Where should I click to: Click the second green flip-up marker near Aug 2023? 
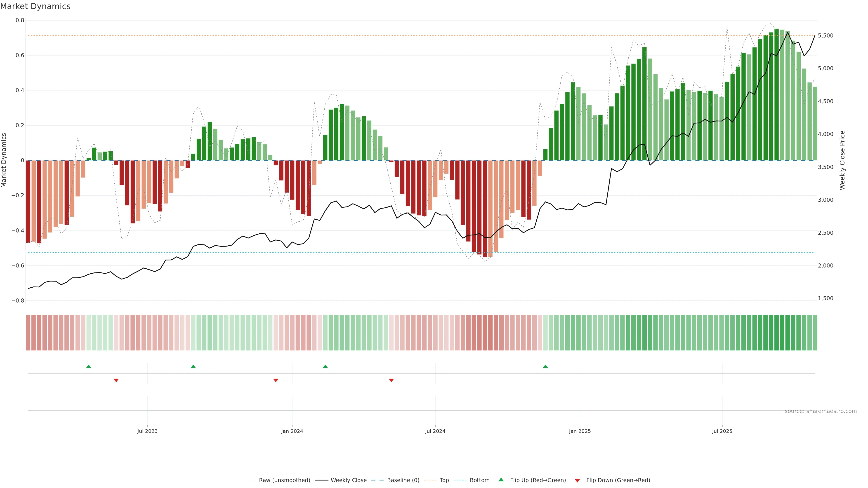coord(193,366)
